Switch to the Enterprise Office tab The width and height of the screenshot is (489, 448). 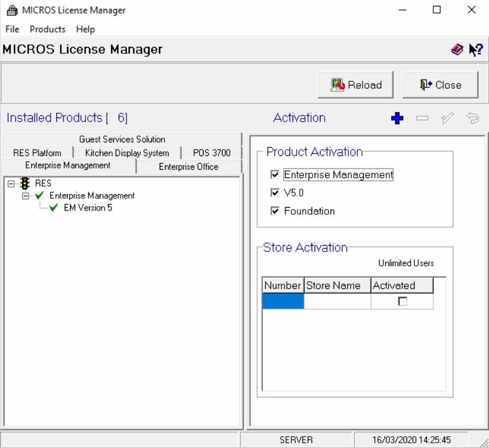189,167
